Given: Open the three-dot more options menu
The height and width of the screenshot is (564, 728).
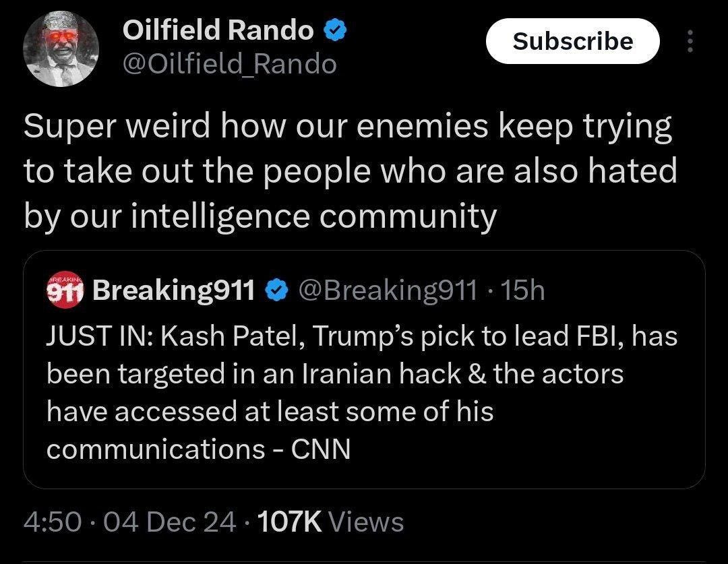Looking at the screenshot, I should [x=690, y=41].
